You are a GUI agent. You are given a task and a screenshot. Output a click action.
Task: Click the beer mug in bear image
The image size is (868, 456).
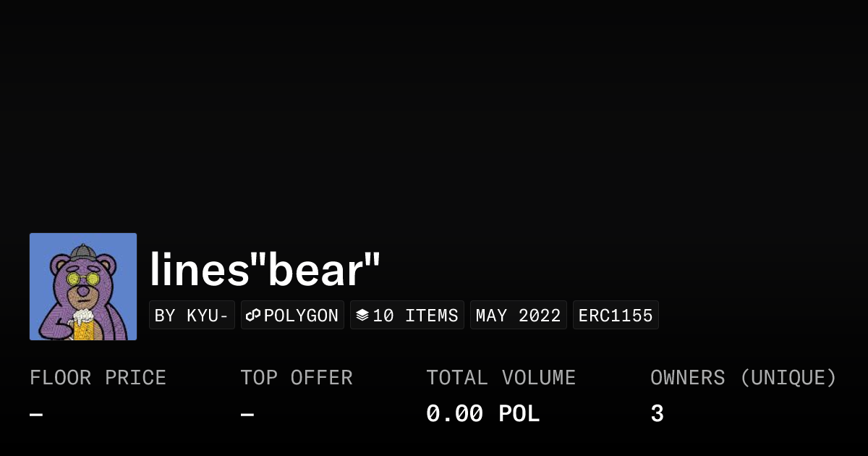pos(83,325)
